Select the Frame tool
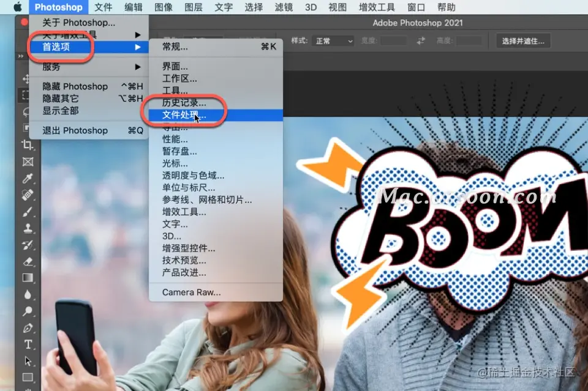This screenshot has width=588, height=391. [x=28, y=162]
